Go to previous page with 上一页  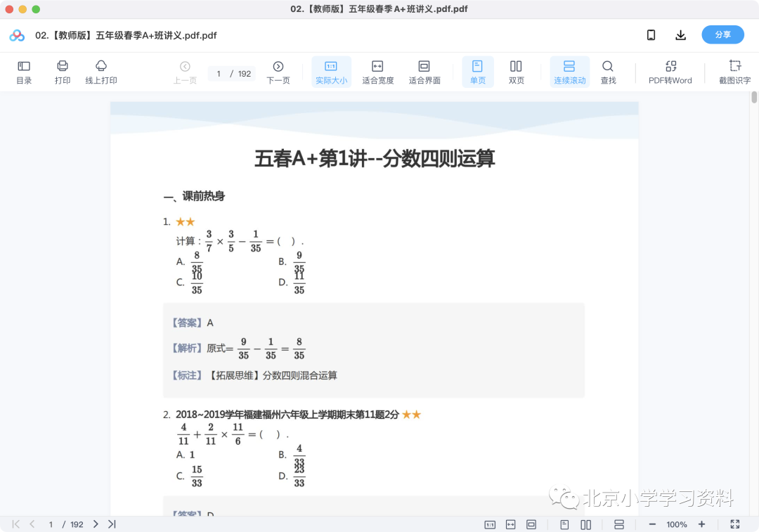click(x=185, y=72)
